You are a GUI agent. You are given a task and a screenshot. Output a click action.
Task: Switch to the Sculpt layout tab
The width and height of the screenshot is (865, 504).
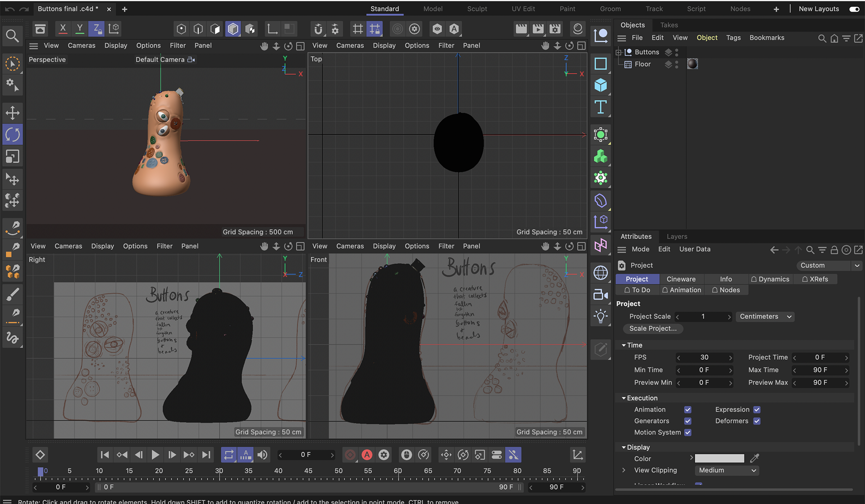477,9
